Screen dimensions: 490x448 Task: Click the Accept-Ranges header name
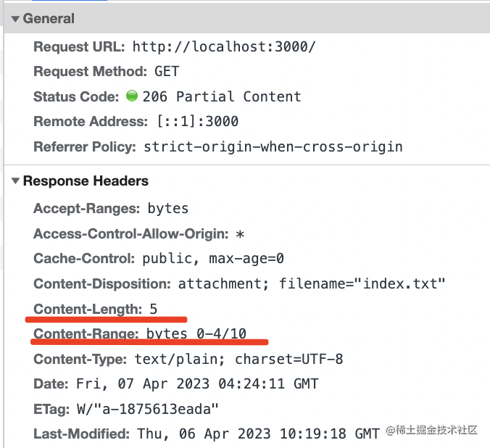tap(86, 209)
